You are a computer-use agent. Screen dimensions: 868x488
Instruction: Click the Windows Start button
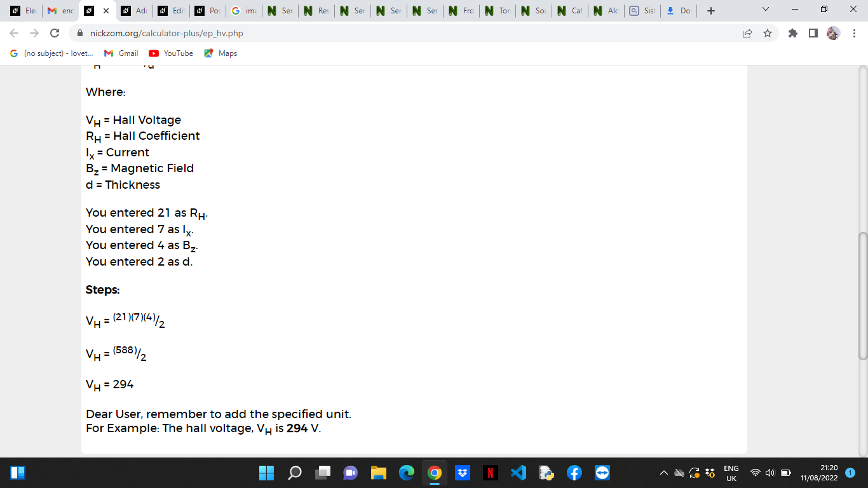[x=266, y=473]
